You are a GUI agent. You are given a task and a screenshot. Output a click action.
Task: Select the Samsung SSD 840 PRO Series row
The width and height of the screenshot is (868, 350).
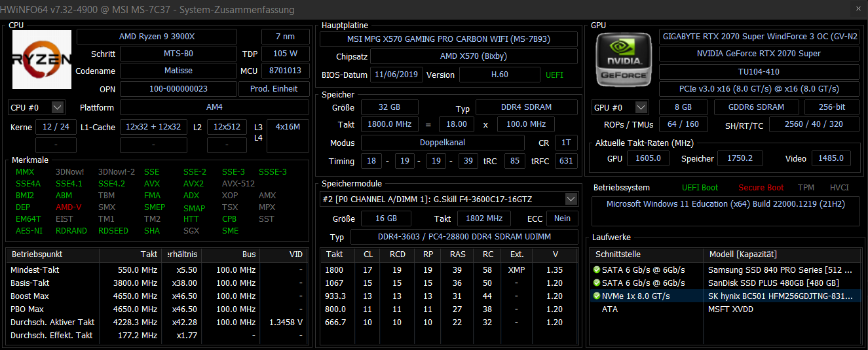click(x=725, y=270)
